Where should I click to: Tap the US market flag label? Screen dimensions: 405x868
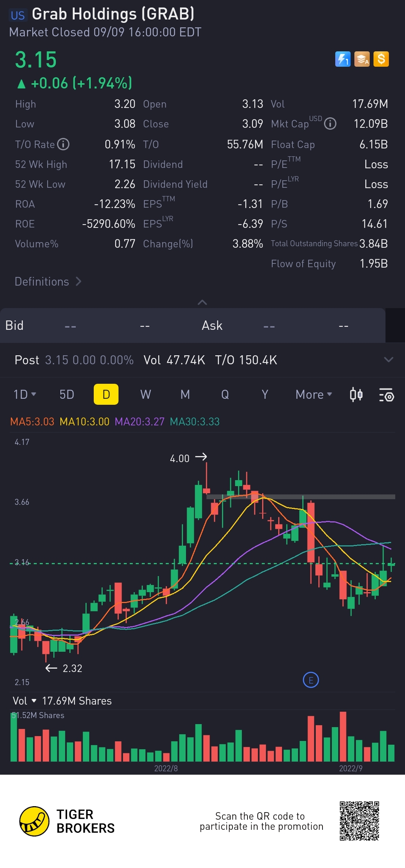pyautogui.click(x=18, y=15)
